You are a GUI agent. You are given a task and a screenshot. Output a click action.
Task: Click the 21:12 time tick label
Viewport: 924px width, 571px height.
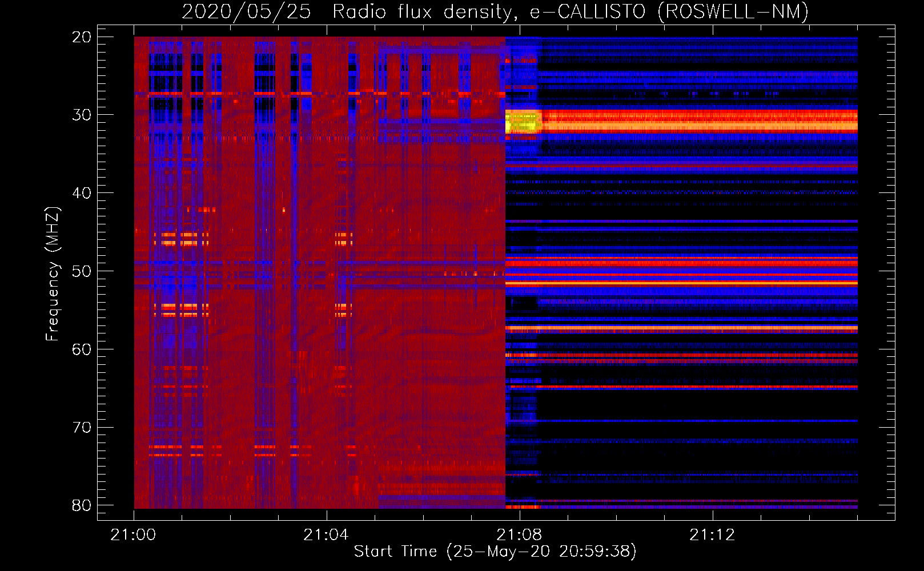tap(712, 535)
